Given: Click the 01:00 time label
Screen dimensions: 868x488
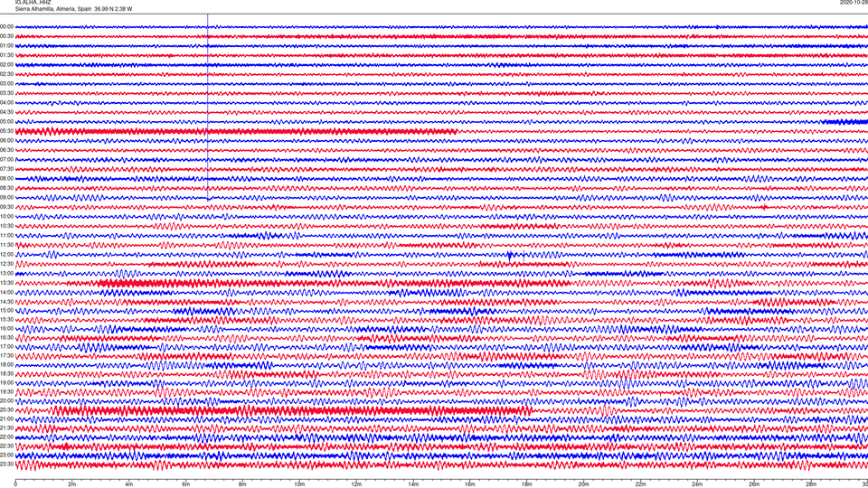Looking at the screenshot, I should coord(6,46).
